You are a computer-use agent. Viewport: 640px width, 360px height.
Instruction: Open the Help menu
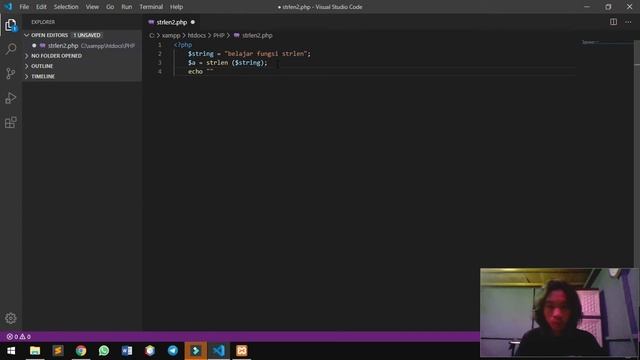click(x=176, y=7)
